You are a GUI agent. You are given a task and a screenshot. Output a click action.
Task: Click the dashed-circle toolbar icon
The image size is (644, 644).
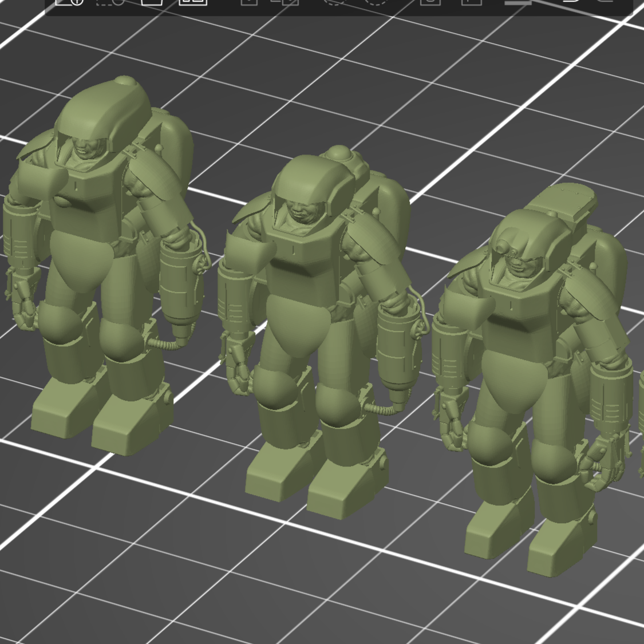(x=375, y=2)
